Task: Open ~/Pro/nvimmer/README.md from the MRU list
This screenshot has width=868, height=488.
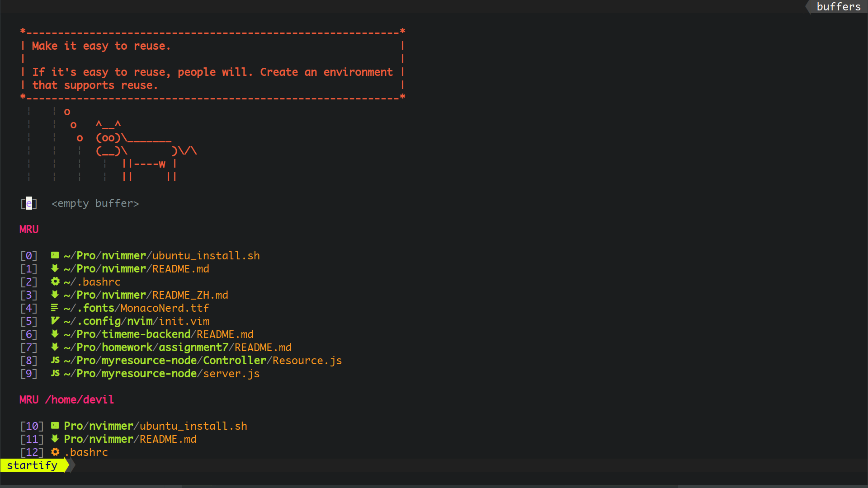Action: (x=136, y=269)
